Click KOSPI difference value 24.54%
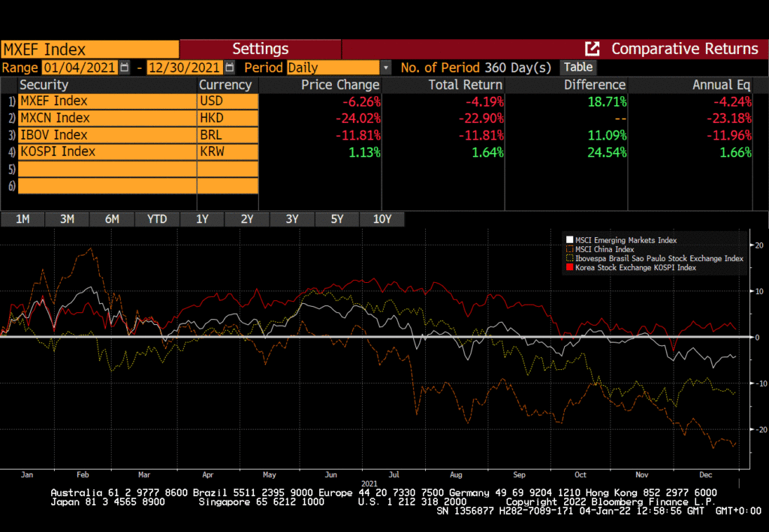769x532 pixels. (x=607, y=152)
